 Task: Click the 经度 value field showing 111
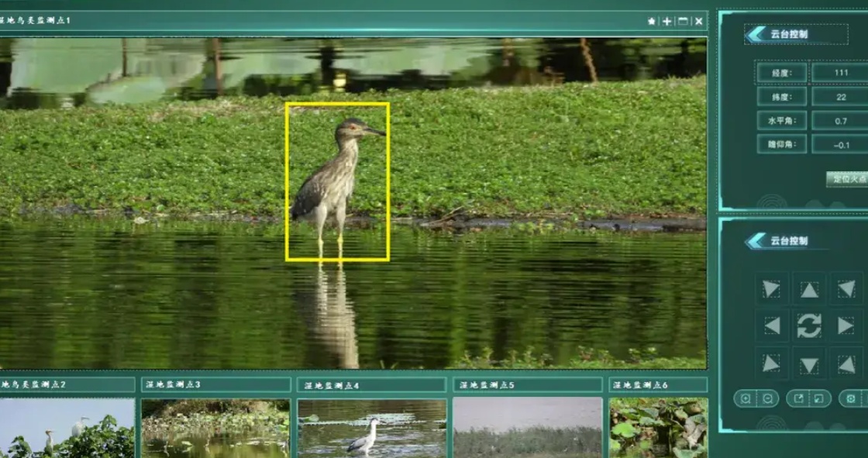tap(839, 72)
